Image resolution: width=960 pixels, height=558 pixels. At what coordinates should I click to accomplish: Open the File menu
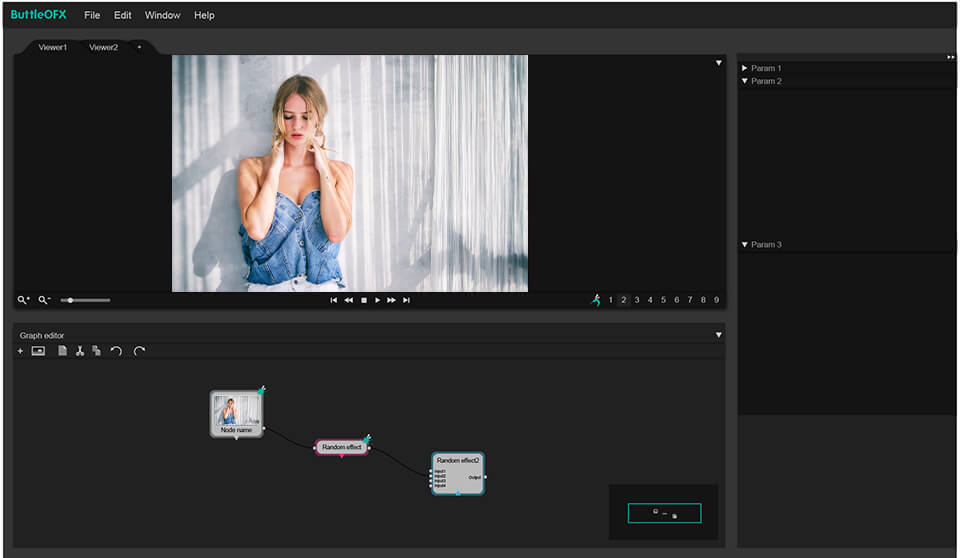pos(92,16)
